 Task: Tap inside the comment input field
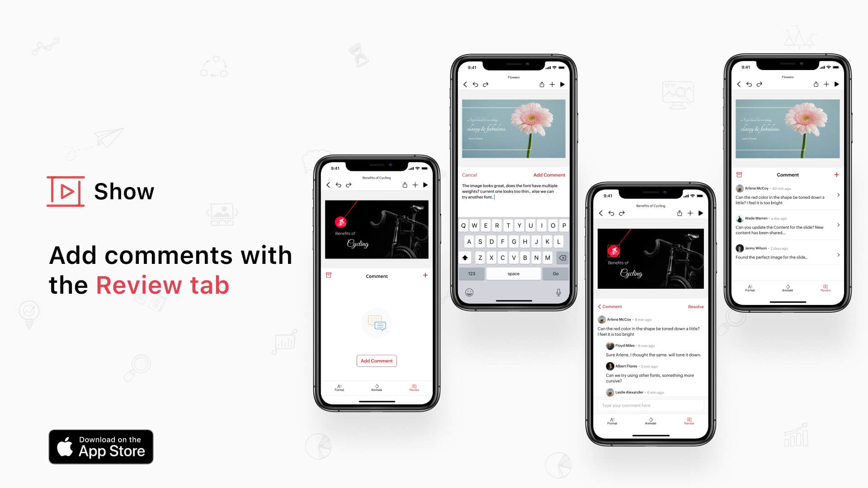649,405
